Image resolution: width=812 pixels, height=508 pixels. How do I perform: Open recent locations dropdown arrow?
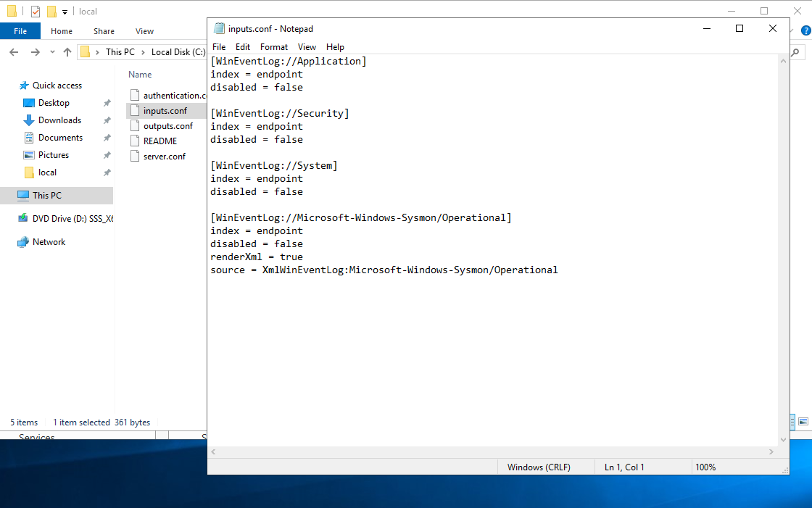pos(52,51)
